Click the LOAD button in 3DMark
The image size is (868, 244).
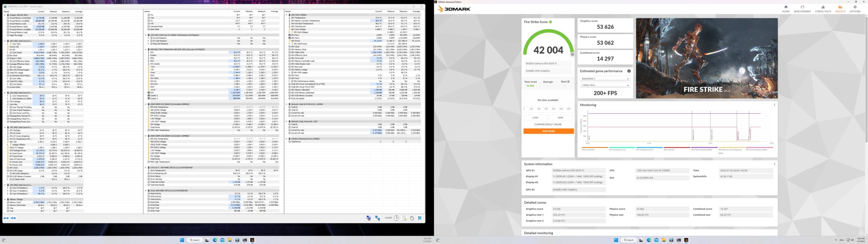[x=535, y=118]
